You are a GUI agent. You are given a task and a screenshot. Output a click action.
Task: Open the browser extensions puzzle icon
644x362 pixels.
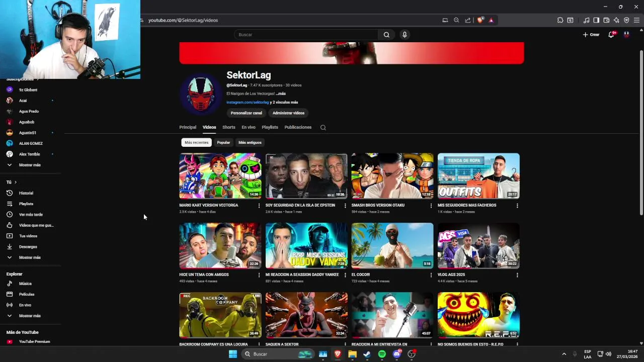560,20
